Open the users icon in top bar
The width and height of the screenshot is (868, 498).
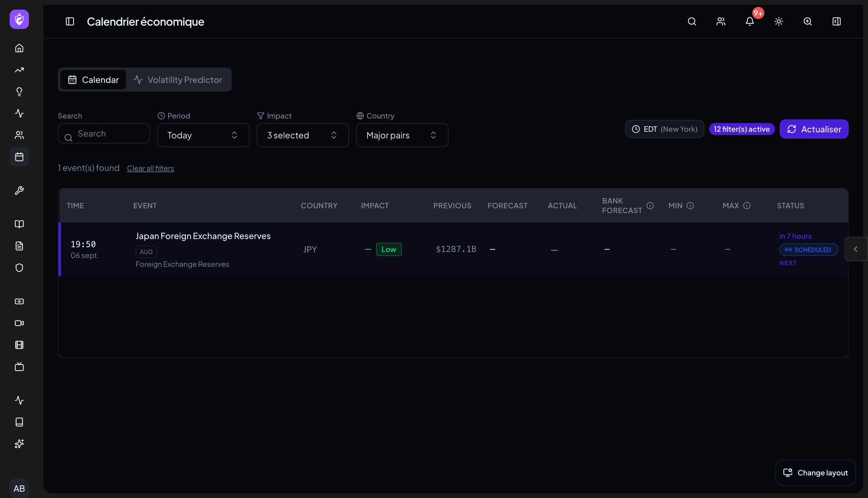721,21
